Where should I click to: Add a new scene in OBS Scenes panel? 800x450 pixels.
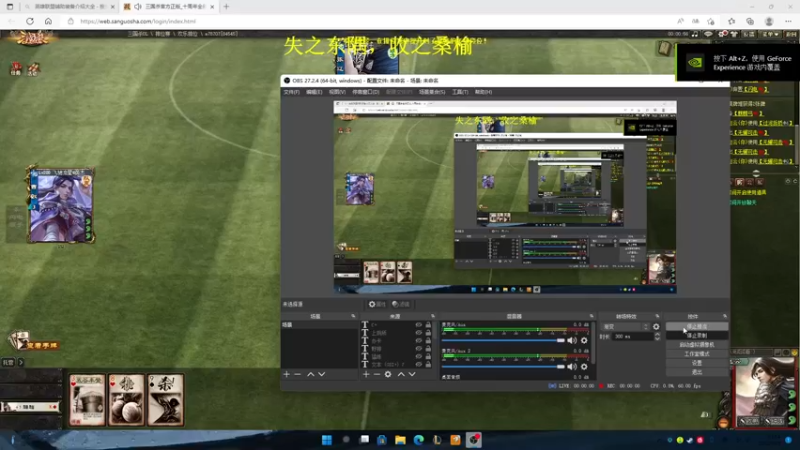coord(286,374)
